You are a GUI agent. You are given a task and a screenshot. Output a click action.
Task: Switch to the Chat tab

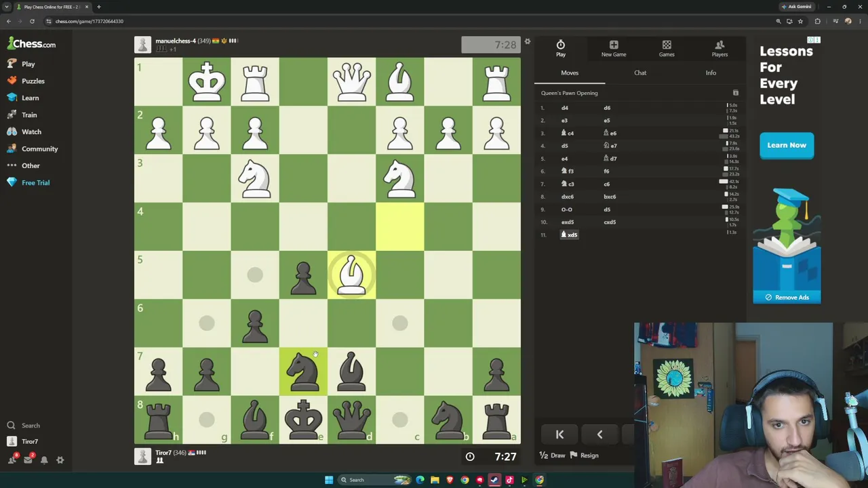click(640, 73)
